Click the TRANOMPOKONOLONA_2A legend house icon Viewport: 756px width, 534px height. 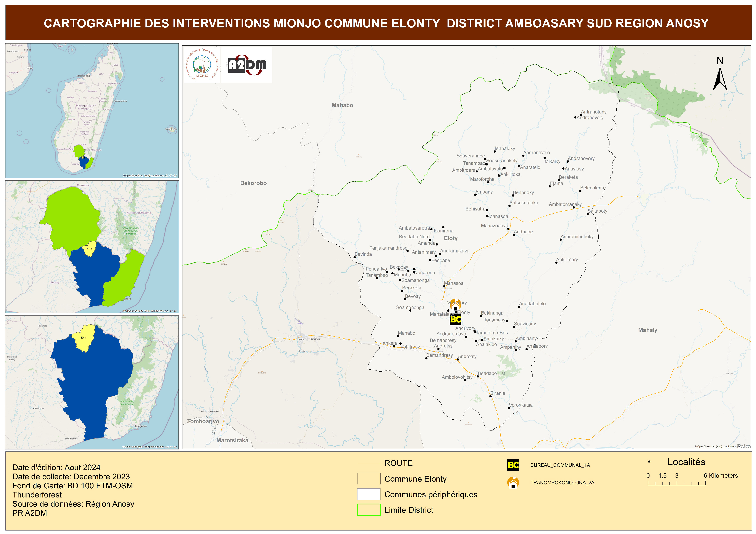513,482
